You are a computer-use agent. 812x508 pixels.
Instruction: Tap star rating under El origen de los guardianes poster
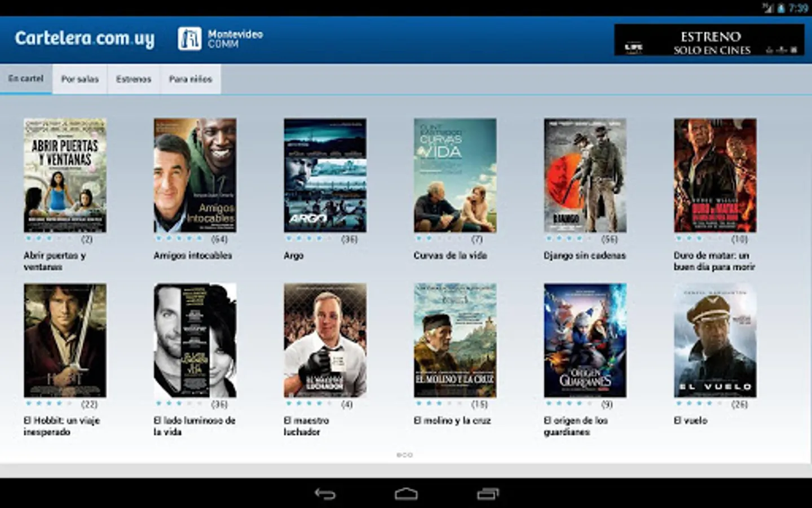pos(569,404)
